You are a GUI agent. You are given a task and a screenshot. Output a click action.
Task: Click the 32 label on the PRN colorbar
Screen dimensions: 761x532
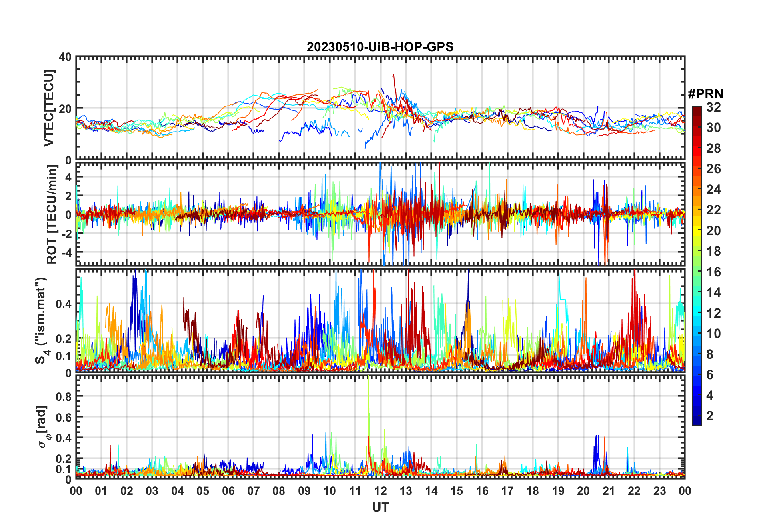click(x=713, y=107)
